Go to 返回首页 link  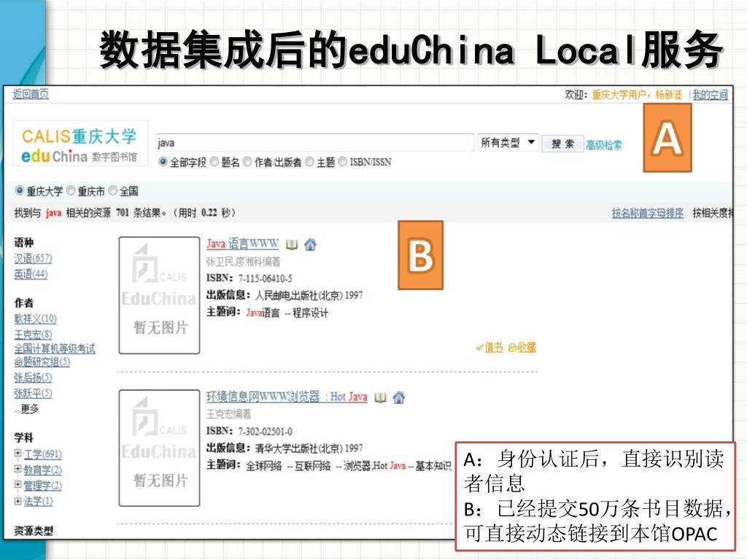31,94
